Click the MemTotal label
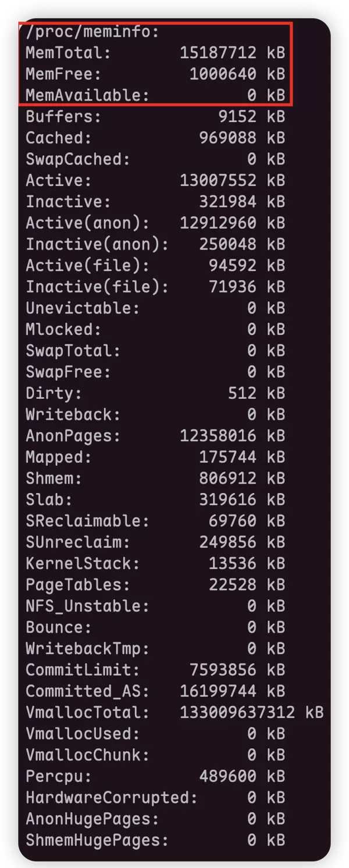 68,53
